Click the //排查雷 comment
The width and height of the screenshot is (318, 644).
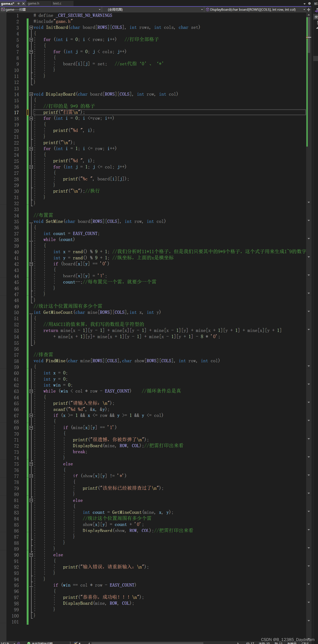click(43, 355)
